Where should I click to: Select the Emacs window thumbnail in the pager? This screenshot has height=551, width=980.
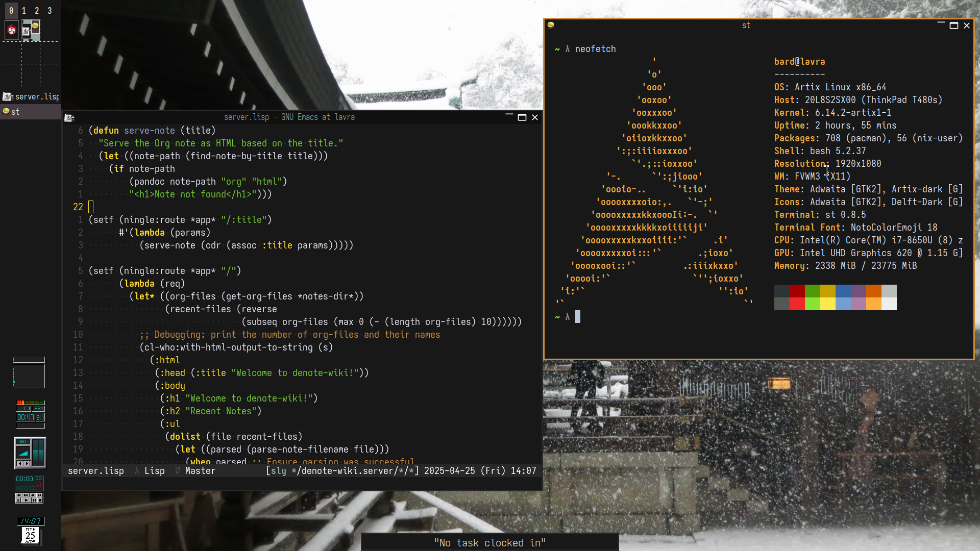point(26,32)
